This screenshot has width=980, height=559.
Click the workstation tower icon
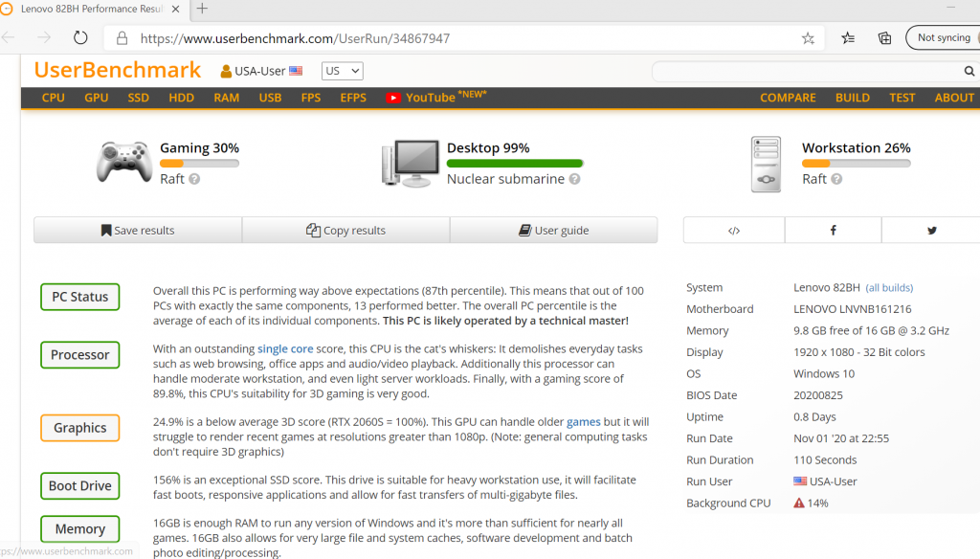pyautogui.click(x=767, y=164)
